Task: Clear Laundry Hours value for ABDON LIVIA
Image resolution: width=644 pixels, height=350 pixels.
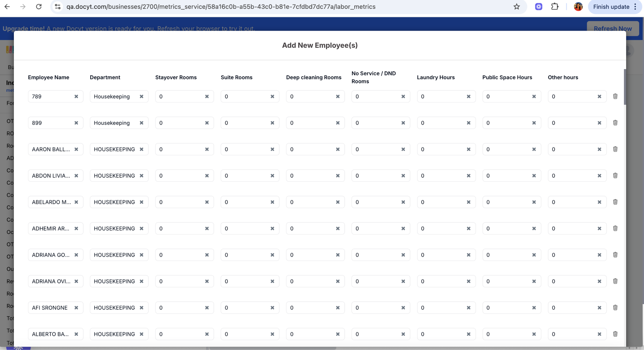Action: (468, 175)
